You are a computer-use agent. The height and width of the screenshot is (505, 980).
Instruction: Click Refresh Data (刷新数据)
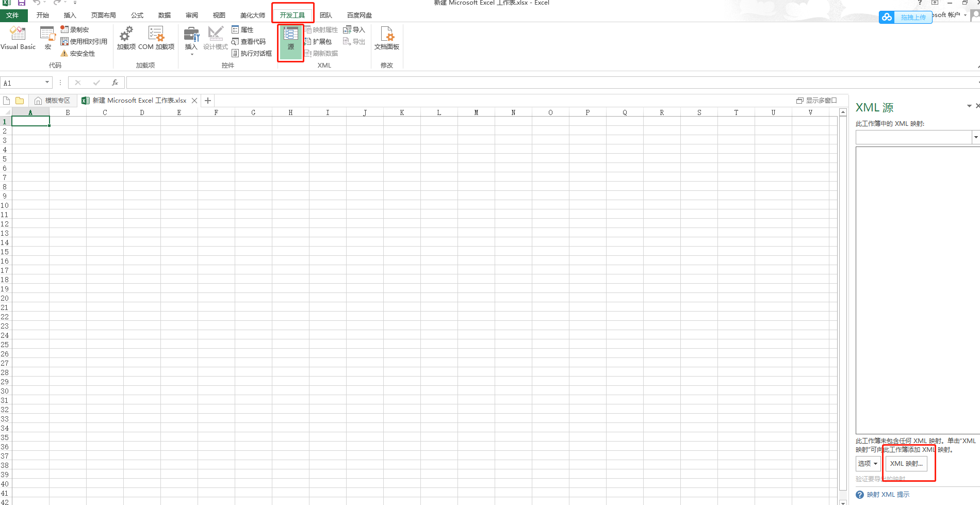(x=321, y=53)
